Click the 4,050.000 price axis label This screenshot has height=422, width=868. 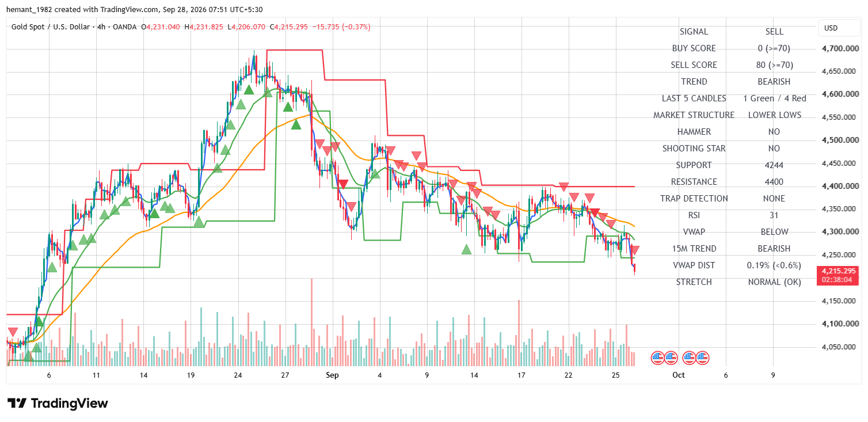point(837,347)
